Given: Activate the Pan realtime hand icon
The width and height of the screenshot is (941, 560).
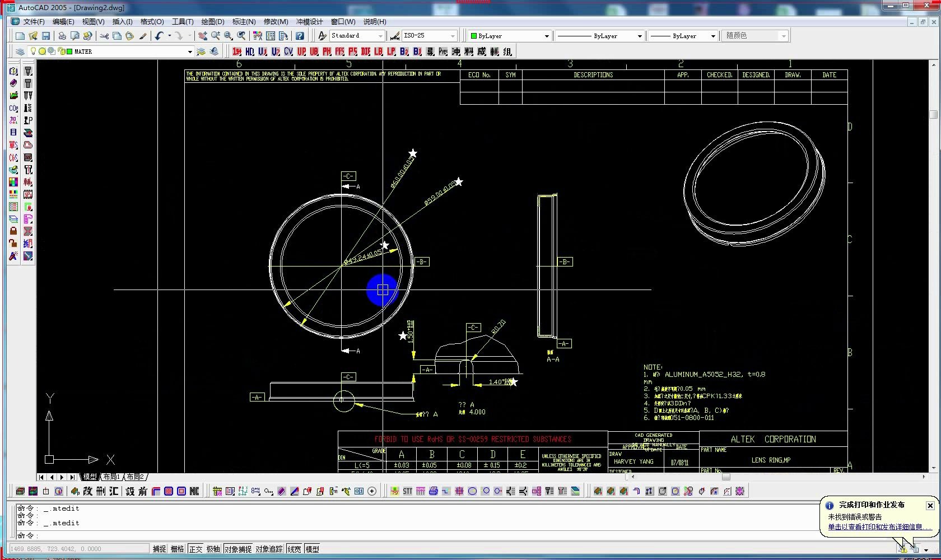Looking at the screenshot, I should point(202,36).
